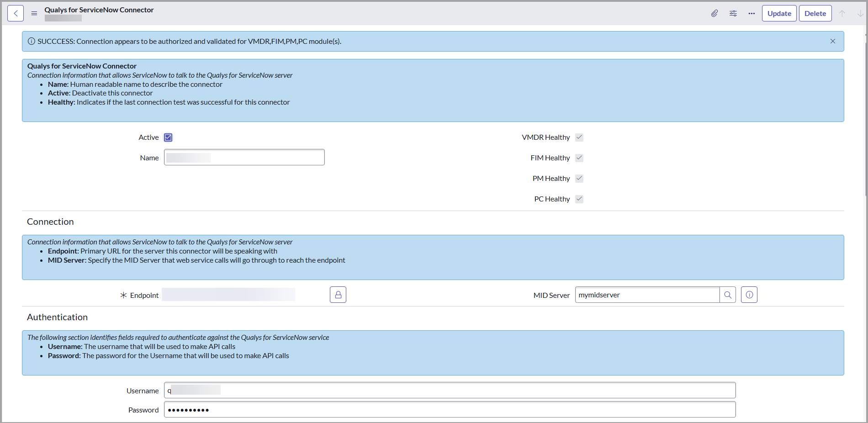Click the Connection section heading
The image size is (868, 423).
[x=50, y=222]
